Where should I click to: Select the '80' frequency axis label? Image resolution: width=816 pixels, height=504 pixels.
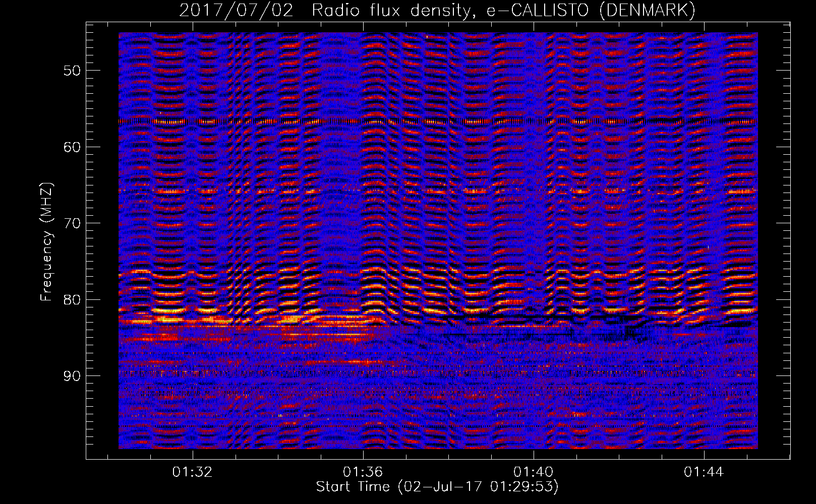click(72, 300)
